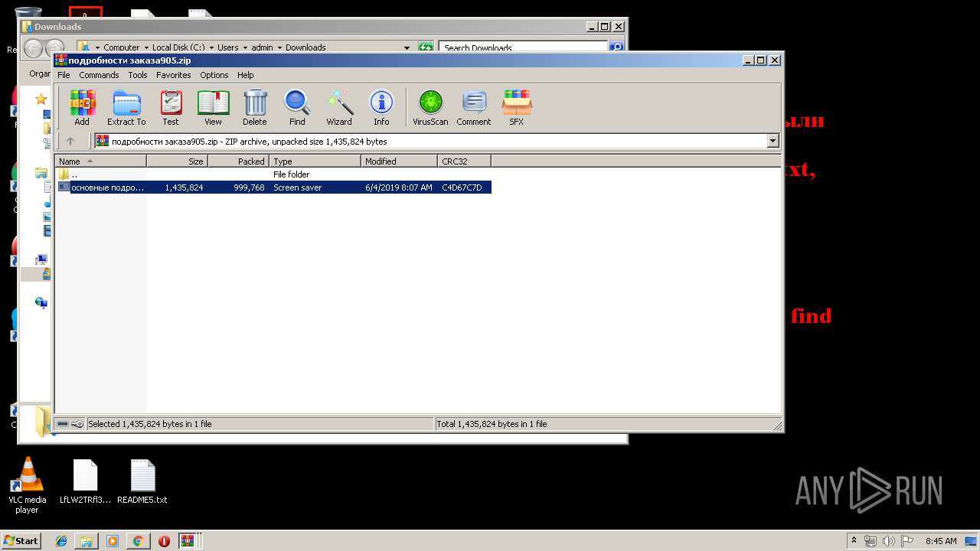Click the Comment toolbar icon

point(474,108)
